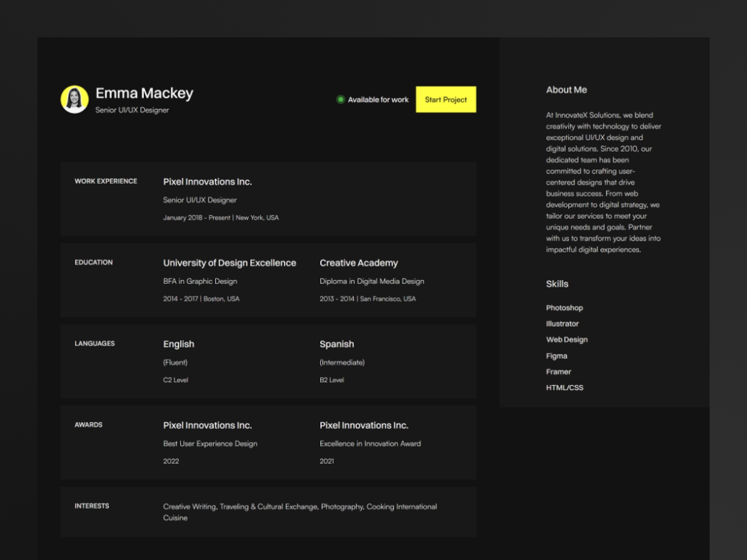This screenshot has height=560, width=747.
Task: Click Pixel Innovations Inc. under Work Experience
Action: pyautogui.click(x=207, y=182)
